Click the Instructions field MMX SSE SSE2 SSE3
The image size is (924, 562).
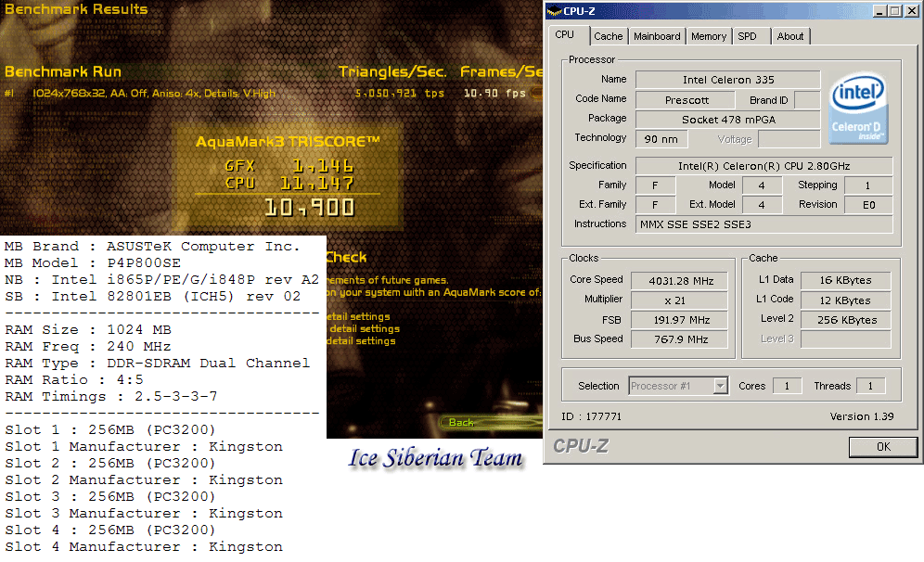[764, 224]
